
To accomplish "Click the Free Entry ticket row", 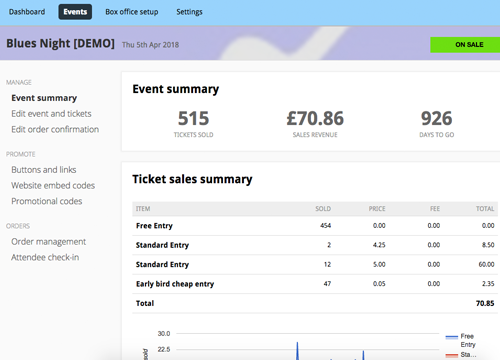I will [315, 226].
